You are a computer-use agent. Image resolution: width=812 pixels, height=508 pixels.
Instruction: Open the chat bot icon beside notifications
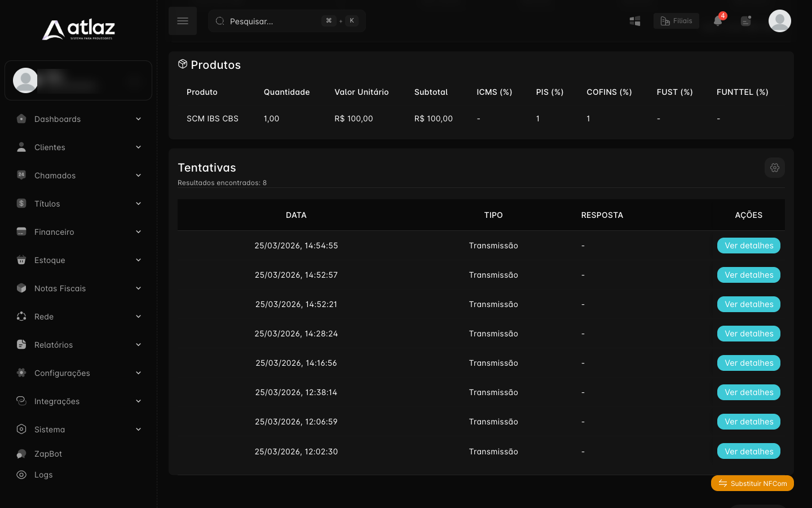pos(746,21)
